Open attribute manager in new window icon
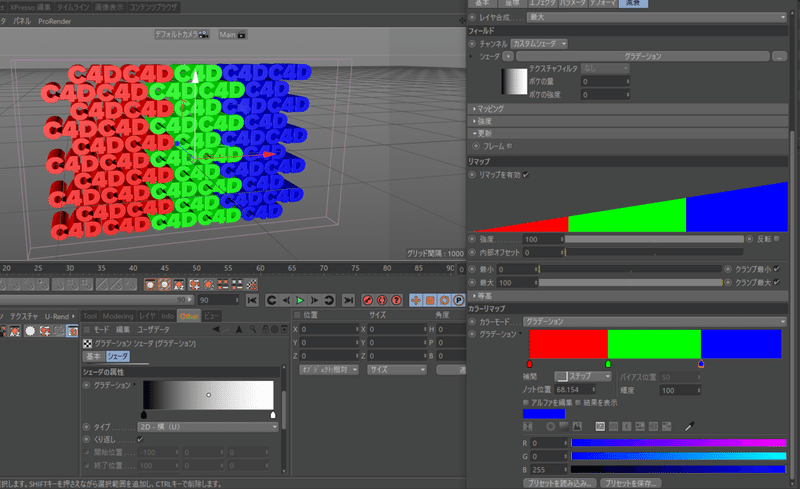The image size is (800, 489). 284,329
